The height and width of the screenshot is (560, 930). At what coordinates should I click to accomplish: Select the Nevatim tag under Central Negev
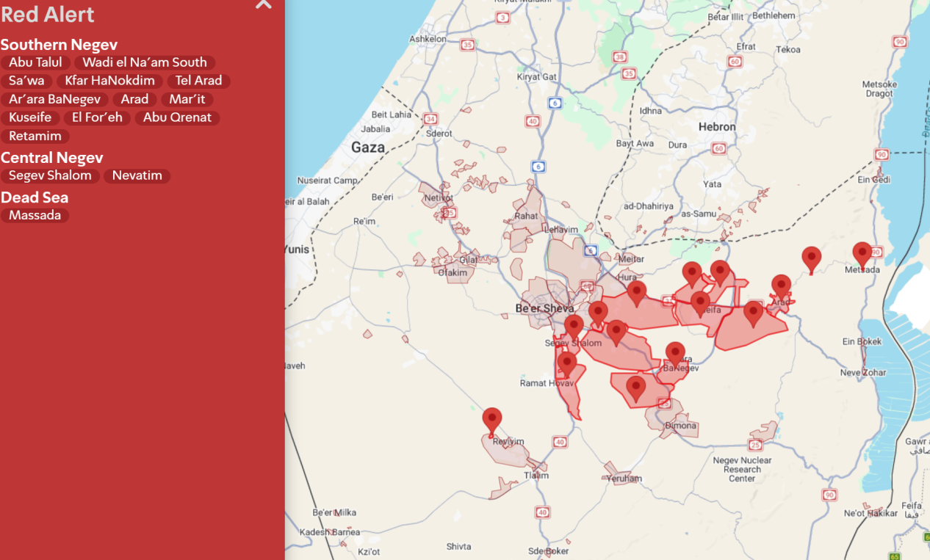coord(137,175)
